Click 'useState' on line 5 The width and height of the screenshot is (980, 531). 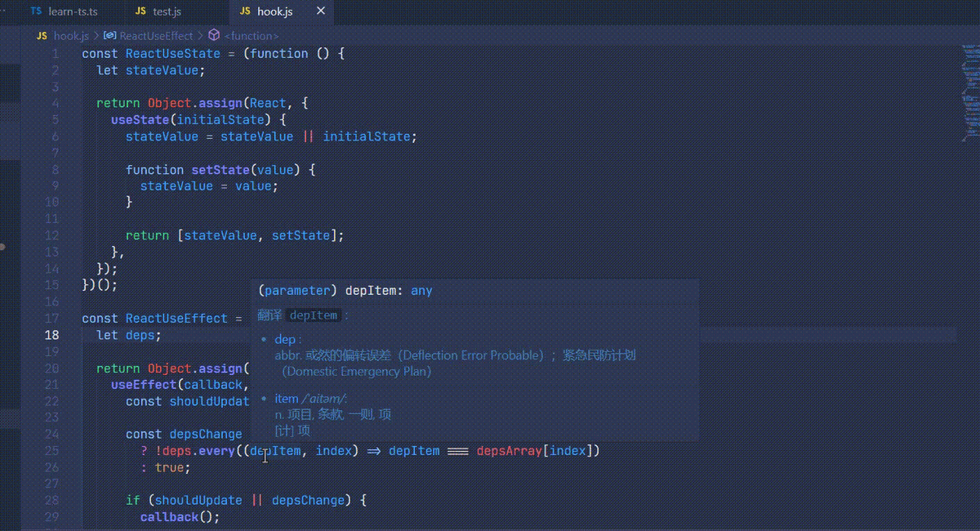click(x=140, y=120)
